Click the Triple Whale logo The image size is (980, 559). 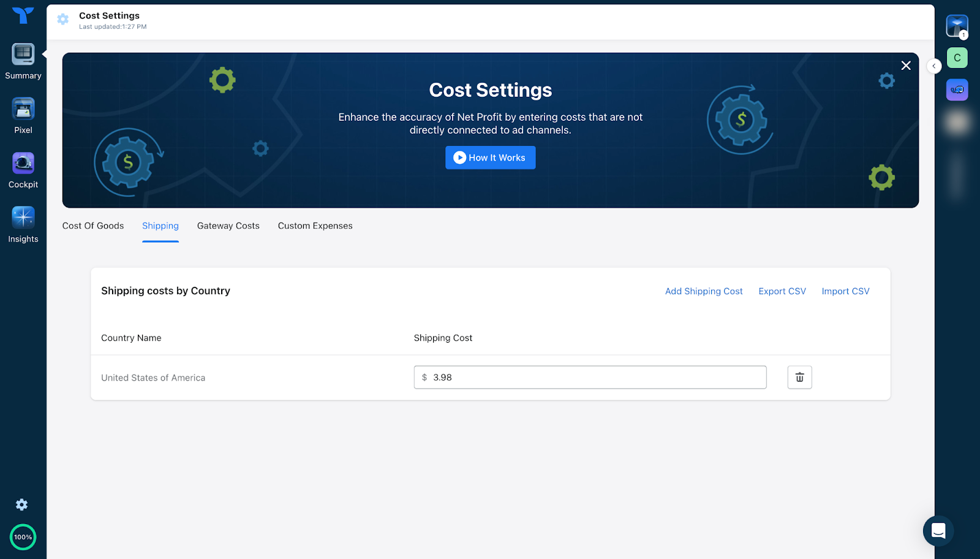[x=23, y=15]
